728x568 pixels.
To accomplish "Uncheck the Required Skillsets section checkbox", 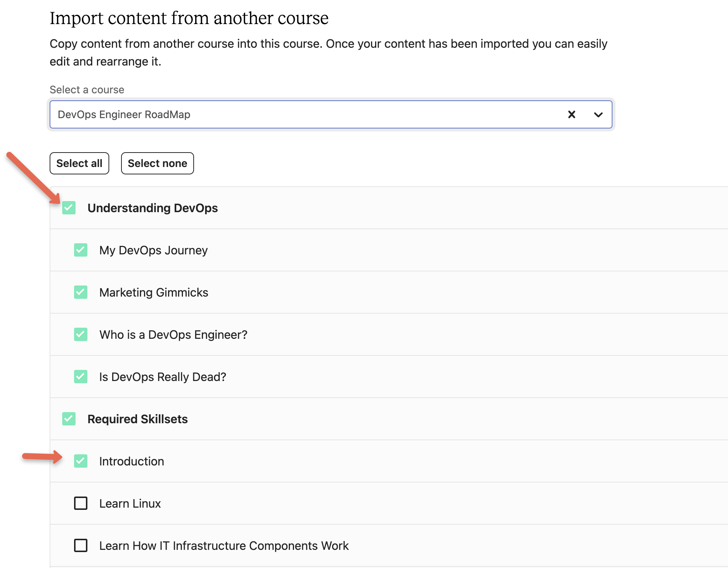I will click(69, 419).
